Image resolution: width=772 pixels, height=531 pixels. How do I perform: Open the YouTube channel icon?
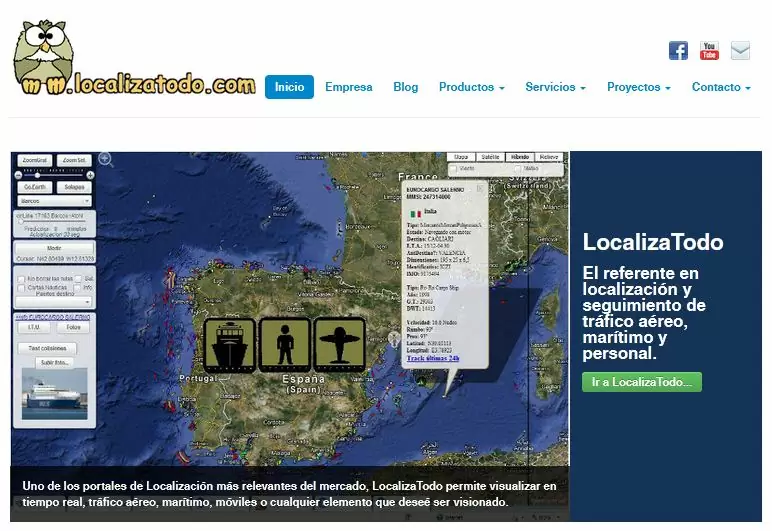[709, 51]
